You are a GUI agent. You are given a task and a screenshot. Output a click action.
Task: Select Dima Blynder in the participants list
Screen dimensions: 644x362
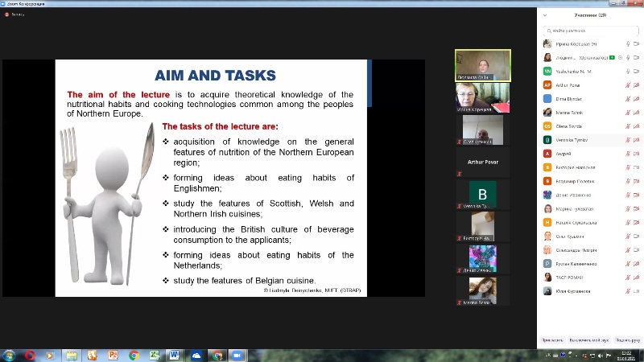pos(591,99)
